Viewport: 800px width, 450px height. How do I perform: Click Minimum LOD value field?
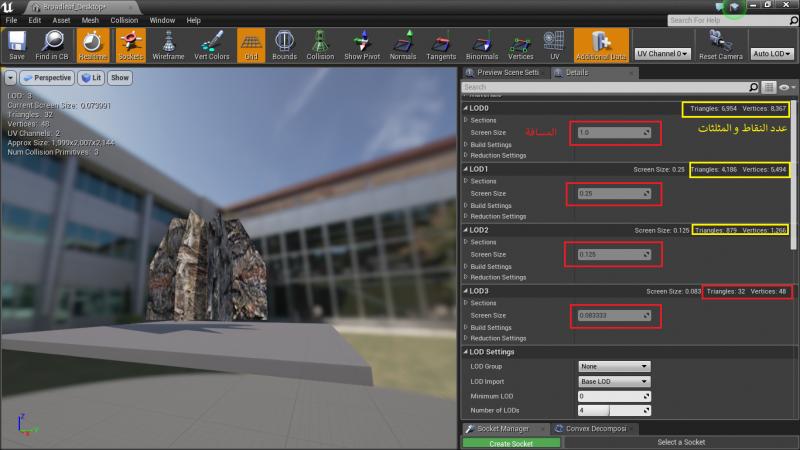click(x=614, y=396)
